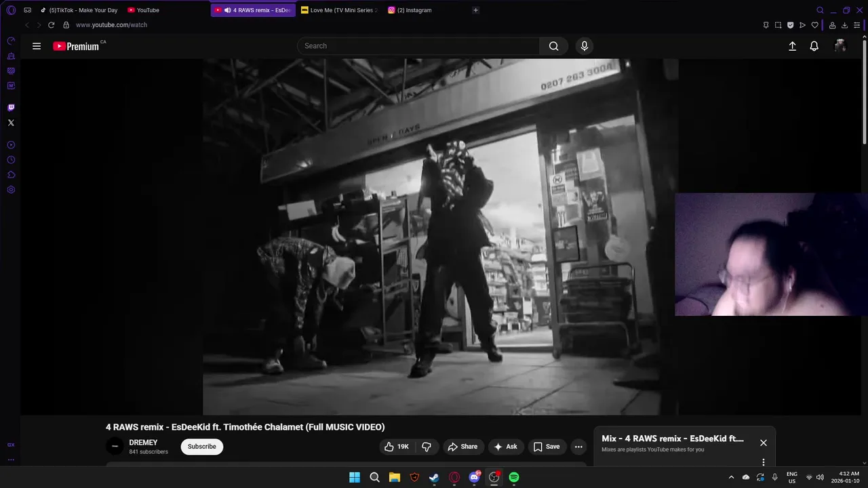This screenshot has height=488, width=868.
Task: Click the site security padlock icon
Action: pyautogui.click(x=66, y=25)
